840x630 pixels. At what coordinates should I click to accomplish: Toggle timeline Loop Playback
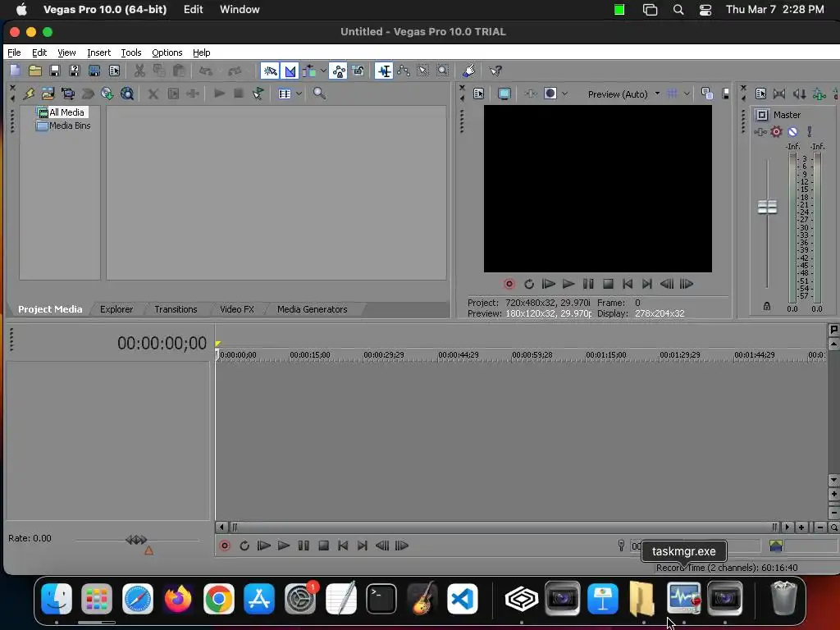(244, 546)
